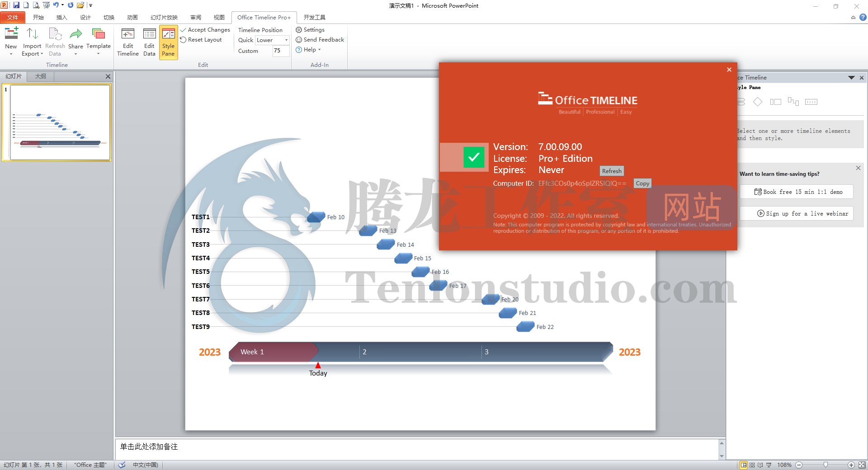Open the Office Timeline pane options arrow
868x470 pixels.
851,78
